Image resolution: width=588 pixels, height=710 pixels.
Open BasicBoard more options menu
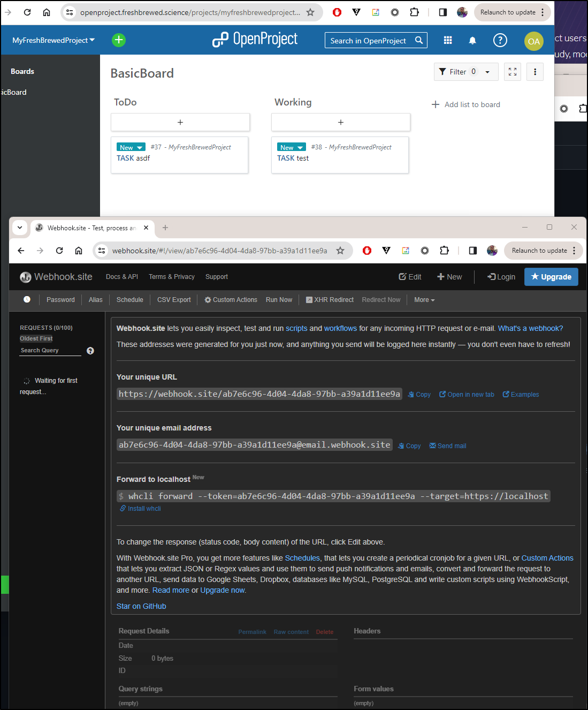tap(535, 72)
